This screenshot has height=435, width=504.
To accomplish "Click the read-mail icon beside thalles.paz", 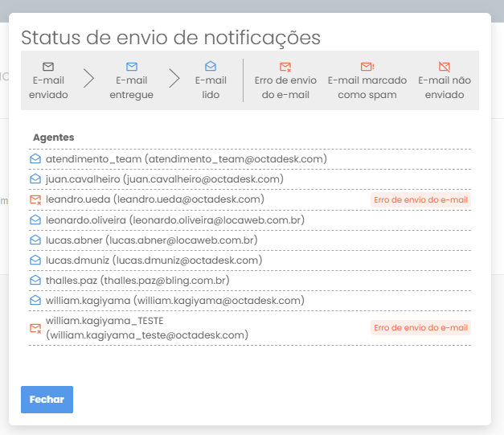I will click(x=35, y=281).
